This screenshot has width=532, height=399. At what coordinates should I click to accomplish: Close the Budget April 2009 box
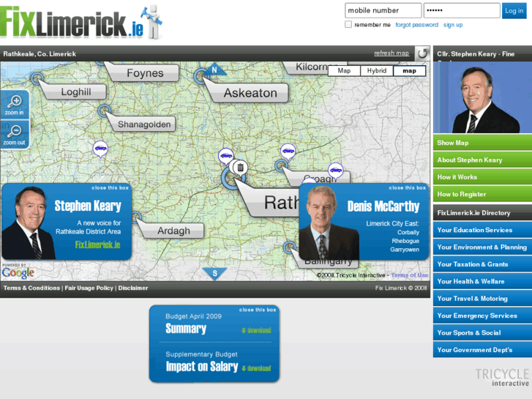(x=258, y=310)
